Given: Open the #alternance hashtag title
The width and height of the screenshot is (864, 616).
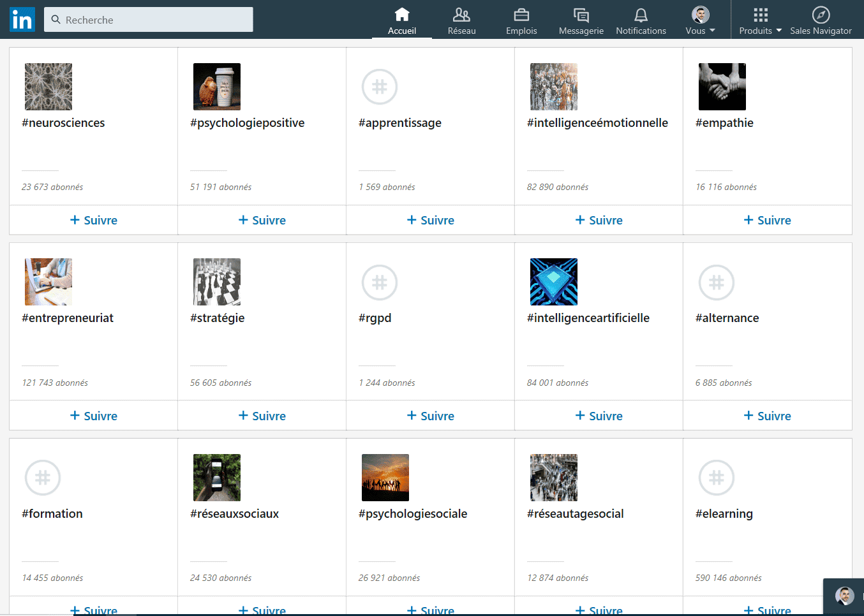Looking at the screenshot, I should tap(727, 318).
